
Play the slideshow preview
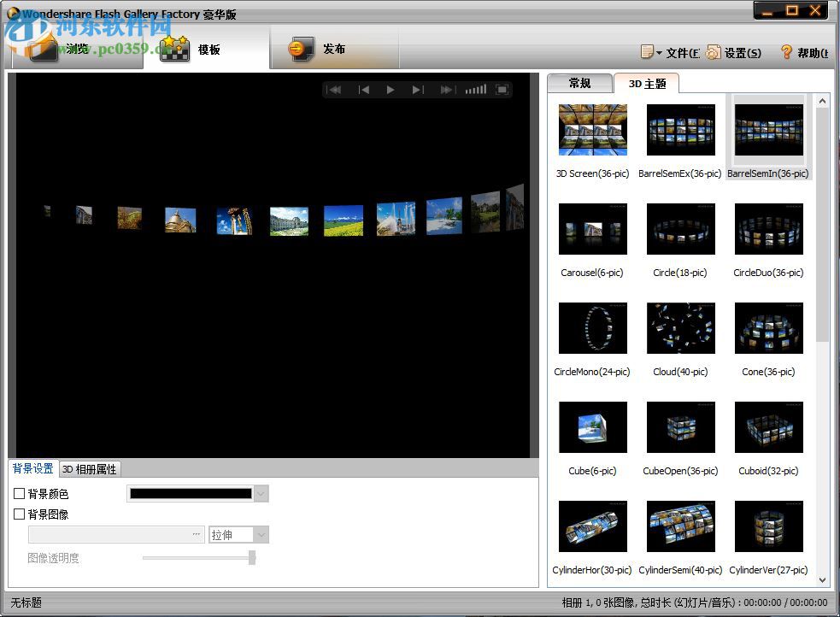(x=391, y=89)
